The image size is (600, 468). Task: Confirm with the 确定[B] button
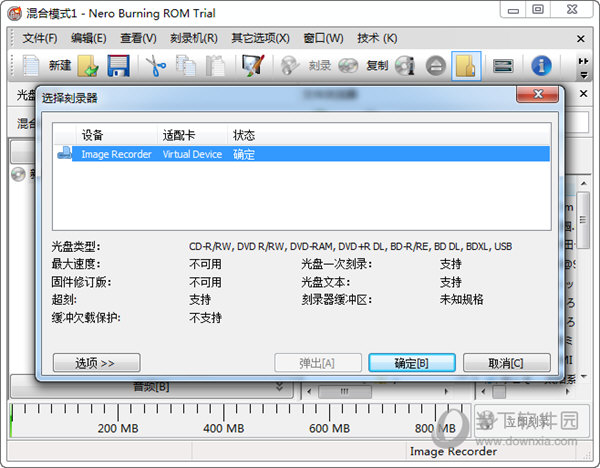point(412,363)
